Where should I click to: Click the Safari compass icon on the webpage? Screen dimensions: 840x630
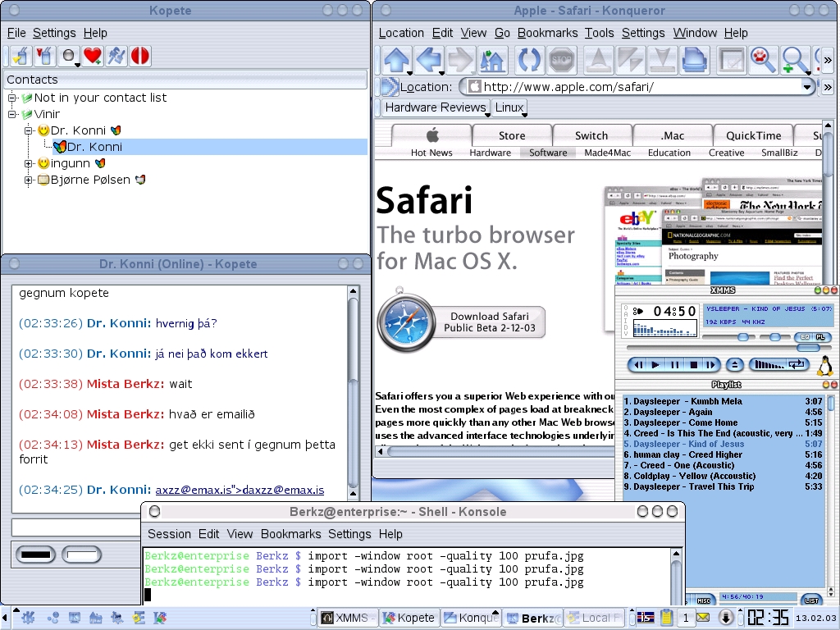(406, 321)
